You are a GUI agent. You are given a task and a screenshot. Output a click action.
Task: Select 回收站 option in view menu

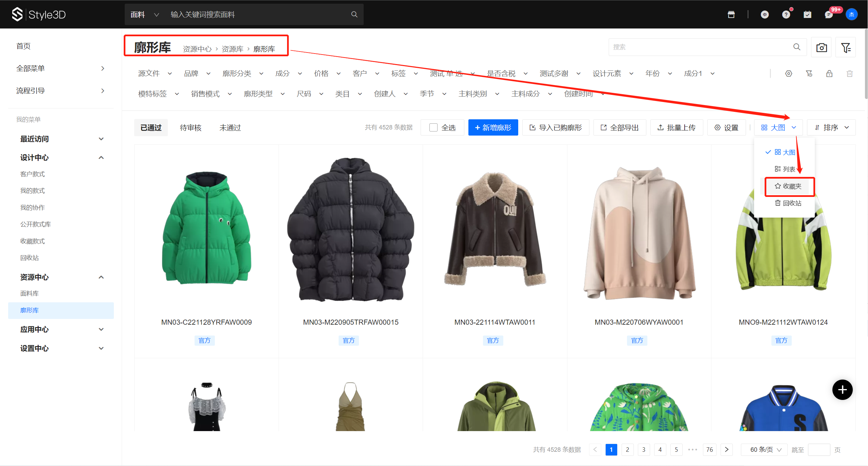788,203
